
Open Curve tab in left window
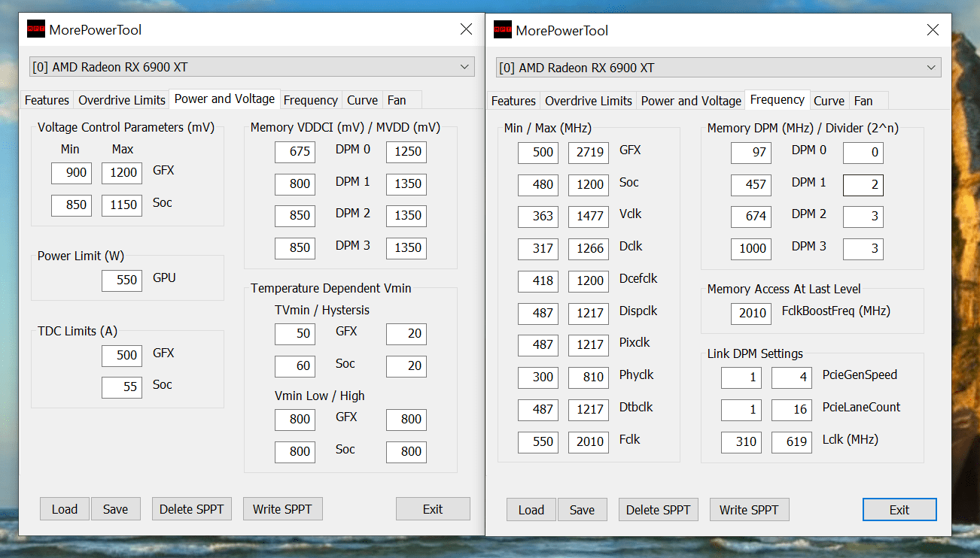click(362, 100)
